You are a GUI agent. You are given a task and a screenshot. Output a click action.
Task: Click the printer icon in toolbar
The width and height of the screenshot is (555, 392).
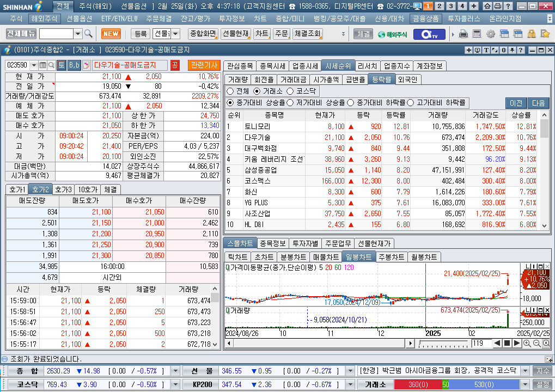pos(463,34)
